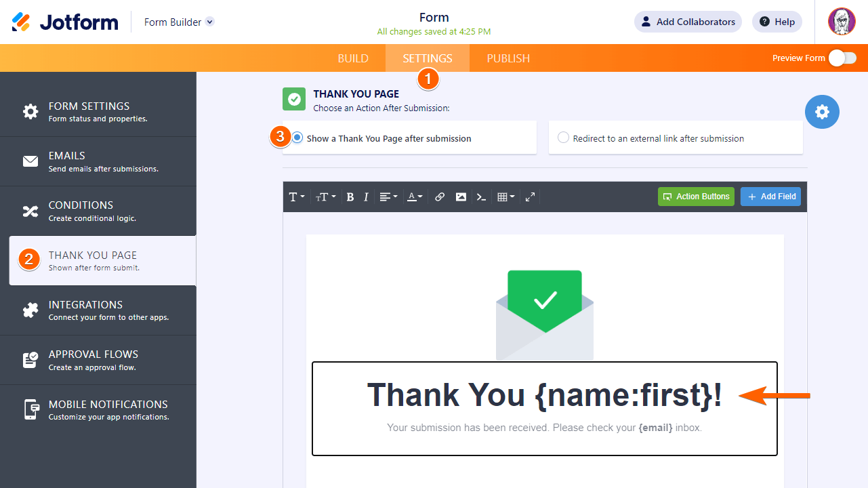This screenshot has height=488, width=868.
Task: Click the Bold formatting icon in the editor toolbar
Action: click(x=350, y=197)
